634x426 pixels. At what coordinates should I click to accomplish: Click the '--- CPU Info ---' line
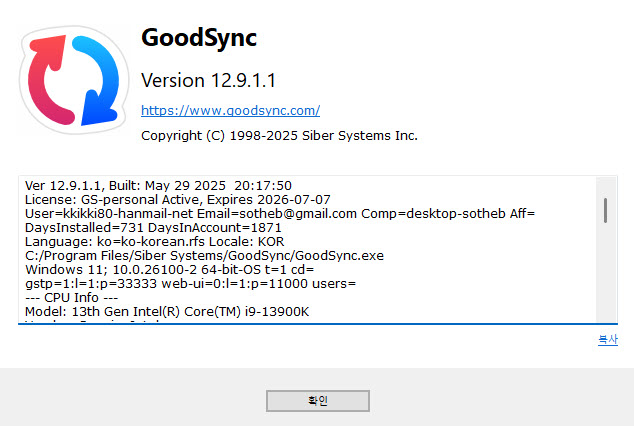point(72,297)
